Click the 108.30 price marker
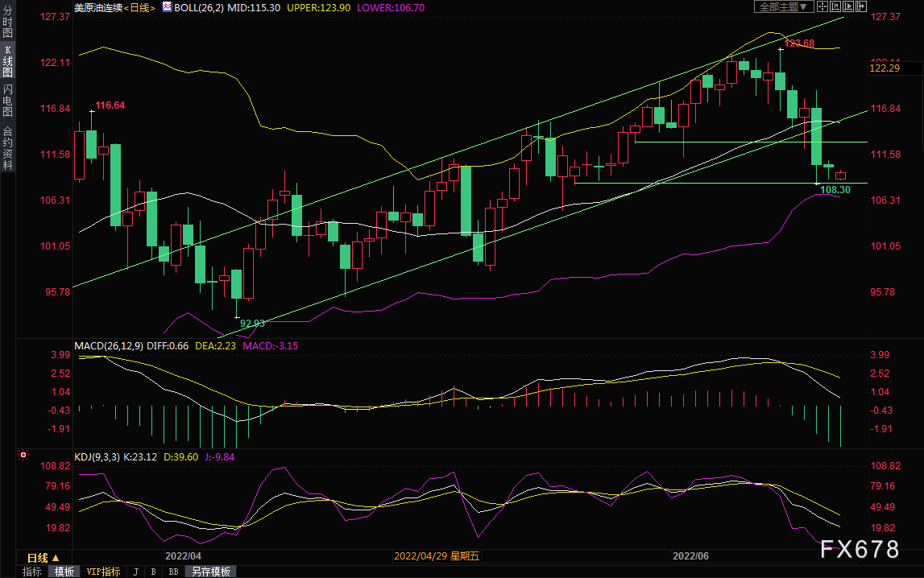 tap(835, 189)
